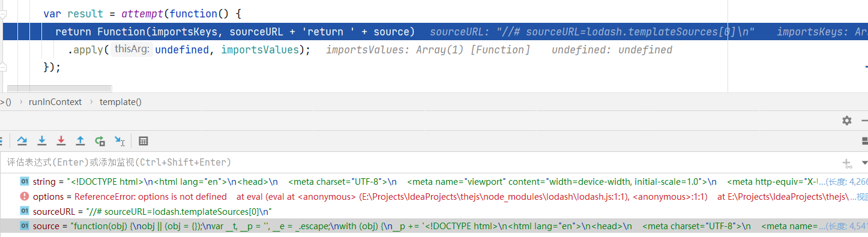Select the runInContext breadcrumb item

tap(55, 102)
